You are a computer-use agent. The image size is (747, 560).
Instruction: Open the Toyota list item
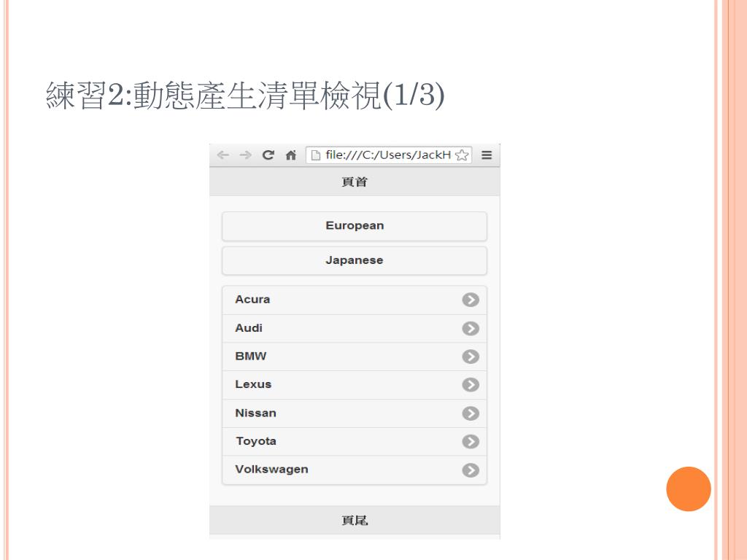(x=355, y=441)
